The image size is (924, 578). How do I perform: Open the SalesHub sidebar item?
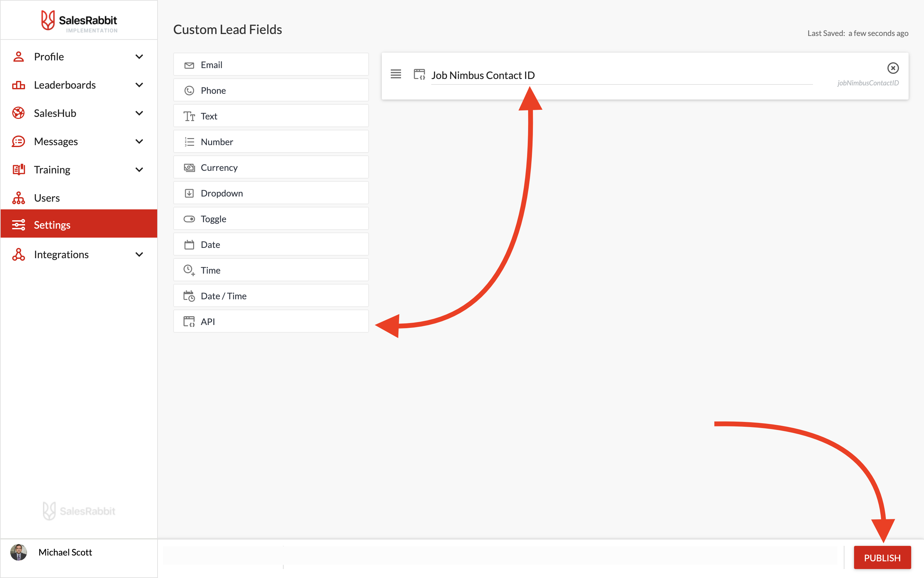79,113
